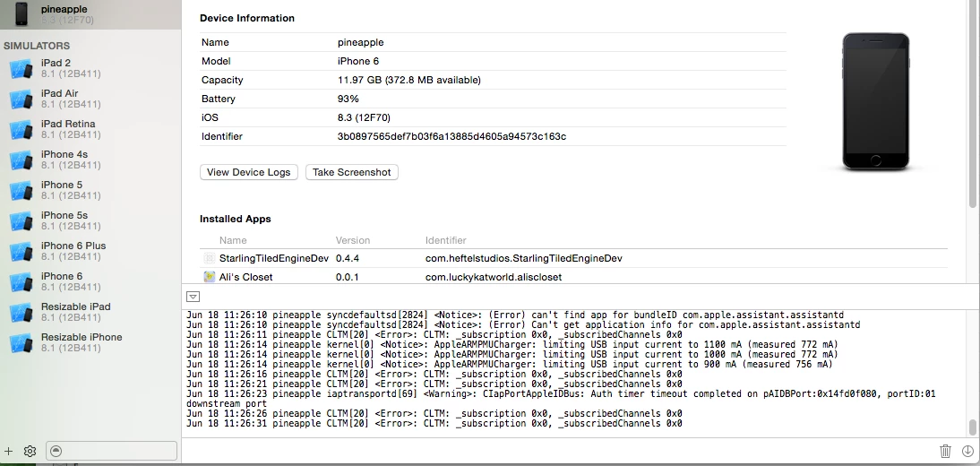This screenshot has width=980, height=466.
Task: Click StarlingTiledEngineDev app icon
Action: click(x=210, y=258)
